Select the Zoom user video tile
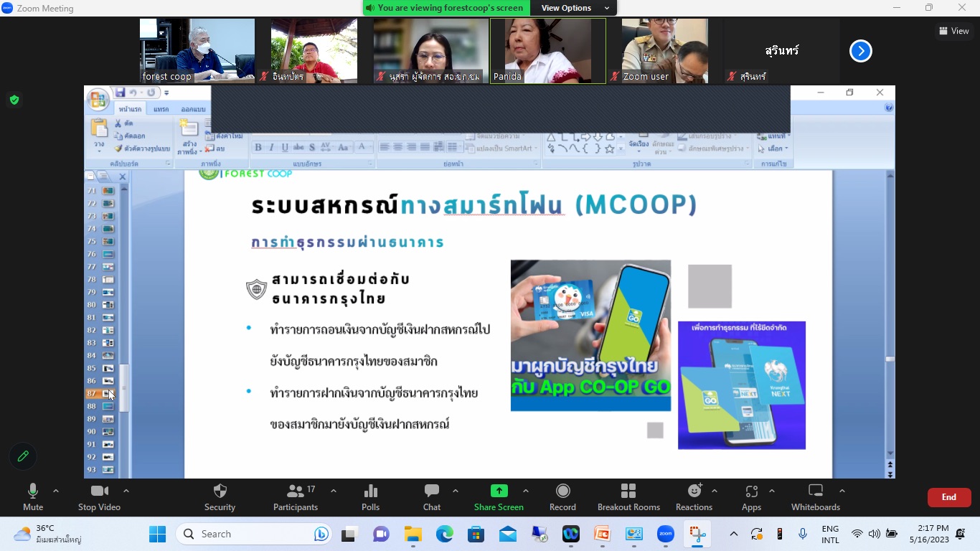 [665, 51]
